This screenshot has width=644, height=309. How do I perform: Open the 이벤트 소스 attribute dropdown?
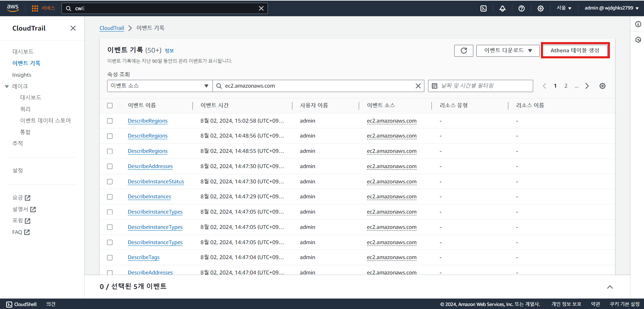click(x=160, y=86)
